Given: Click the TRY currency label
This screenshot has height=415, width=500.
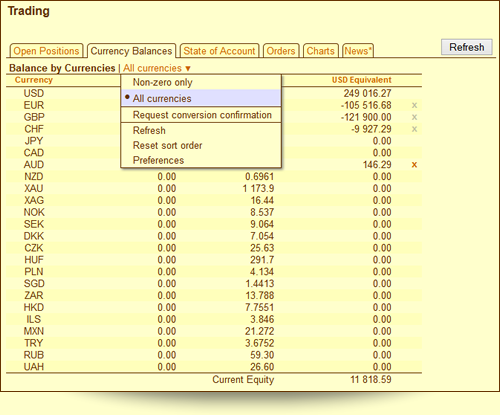Looking at the screenshot, I should tap(34, 343).
